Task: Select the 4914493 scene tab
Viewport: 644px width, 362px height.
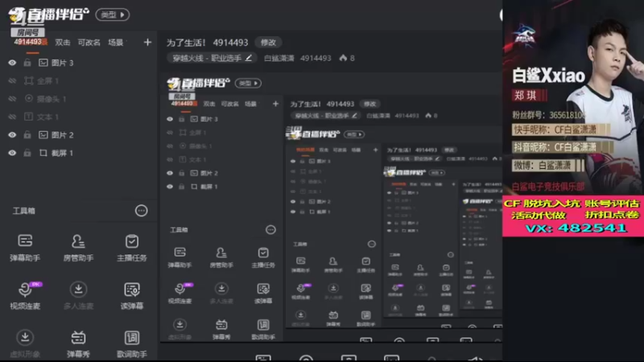Action: click(x=31, y=42)
